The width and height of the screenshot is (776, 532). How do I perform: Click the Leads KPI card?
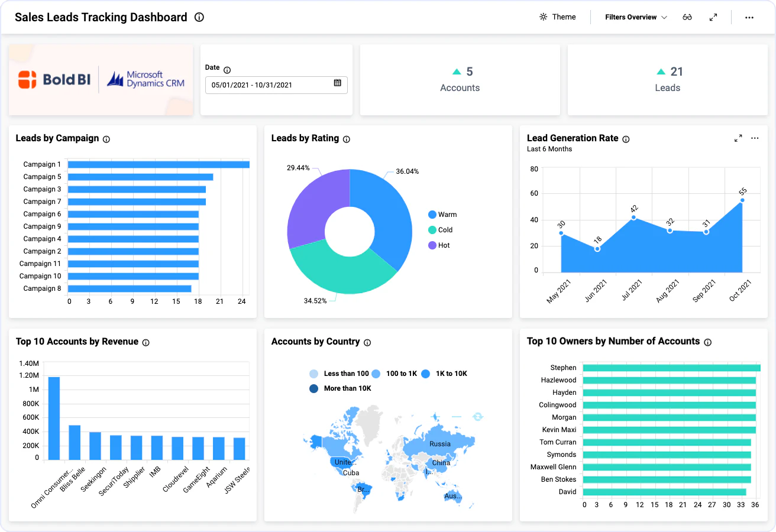tap(668, 80)
